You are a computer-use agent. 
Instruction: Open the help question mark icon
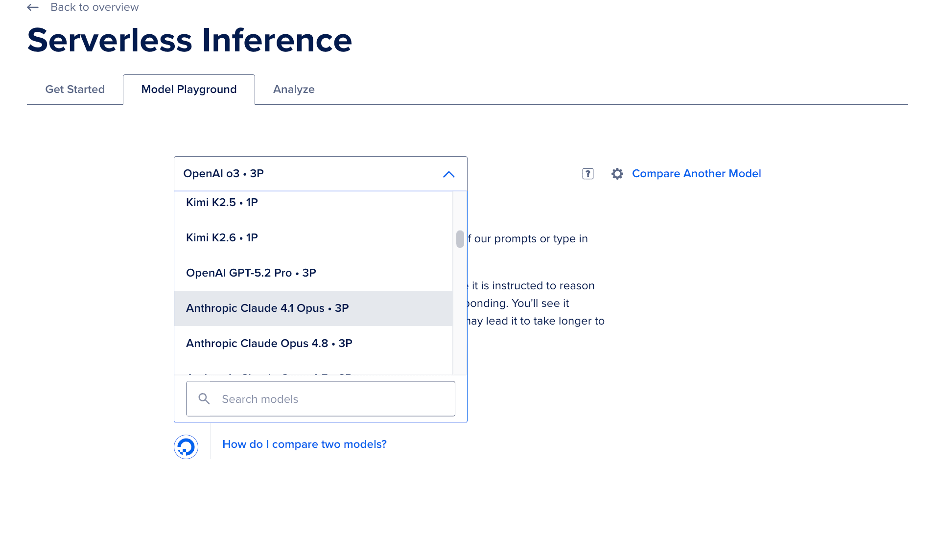tap(587, 174)
